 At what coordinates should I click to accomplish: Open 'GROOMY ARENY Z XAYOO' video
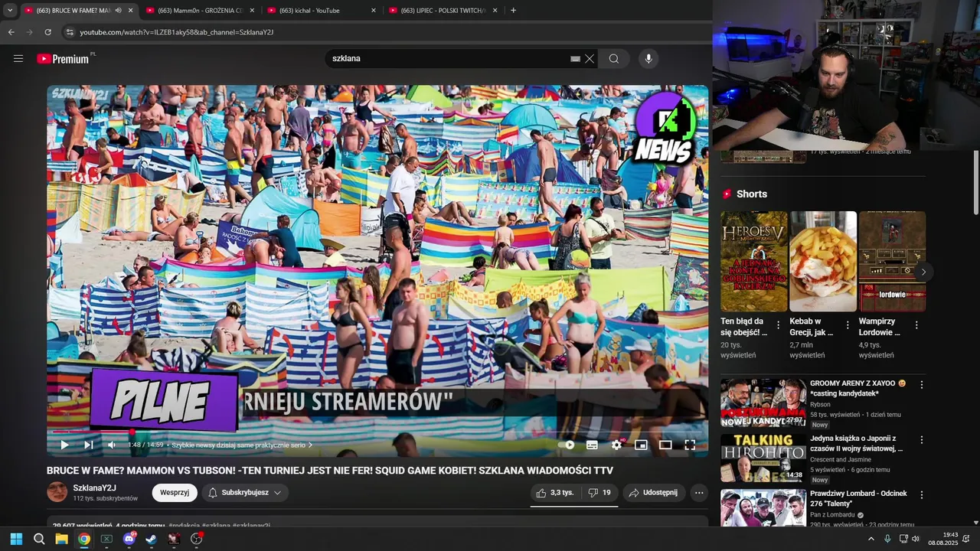tap(857, 388)
